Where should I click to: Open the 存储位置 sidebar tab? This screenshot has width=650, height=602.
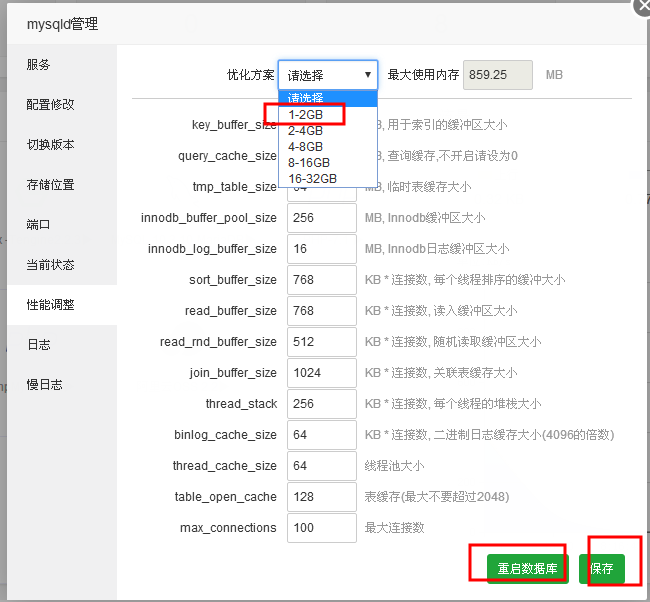(62, 184)
